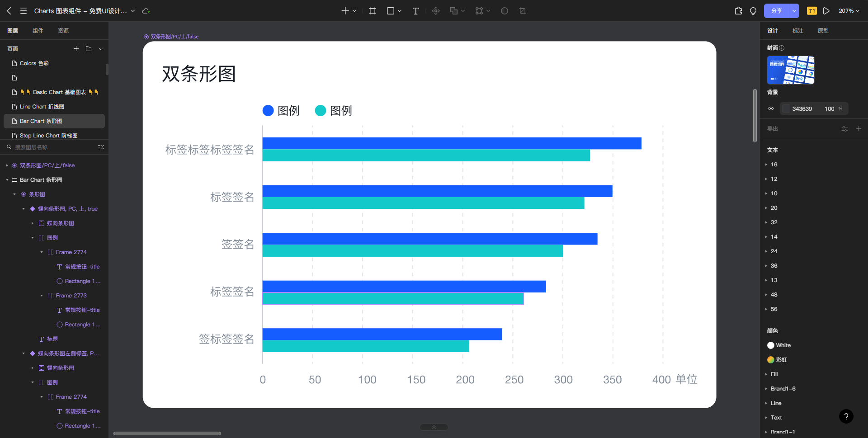Click the 分享 share button
The height and width of the screenshot is (438, 868).
click(x=777, y=11)
